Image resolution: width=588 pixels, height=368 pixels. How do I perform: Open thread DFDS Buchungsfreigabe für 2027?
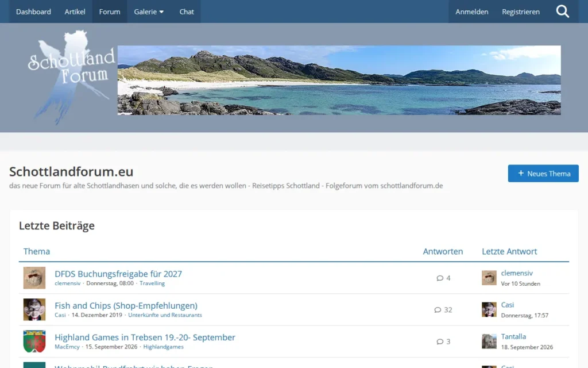(118, 274)
